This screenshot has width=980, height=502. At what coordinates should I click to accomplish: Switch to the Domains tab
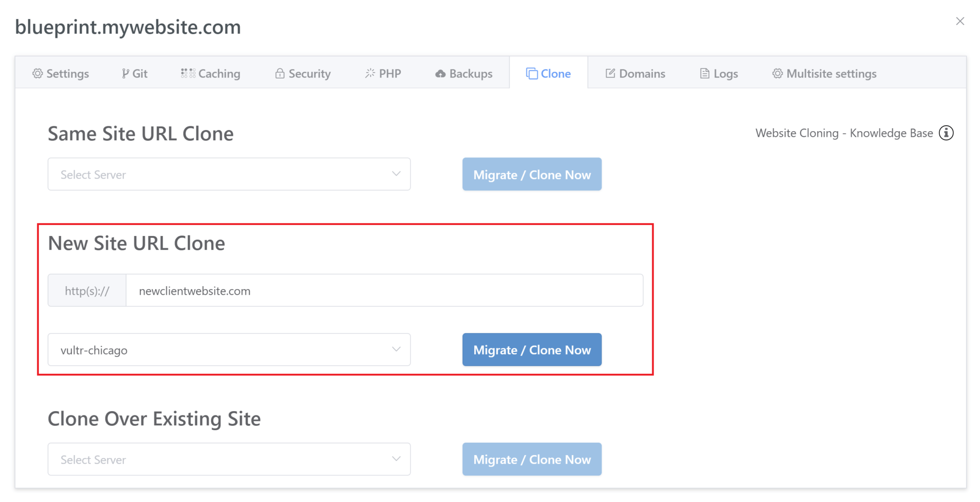[635, 73]
